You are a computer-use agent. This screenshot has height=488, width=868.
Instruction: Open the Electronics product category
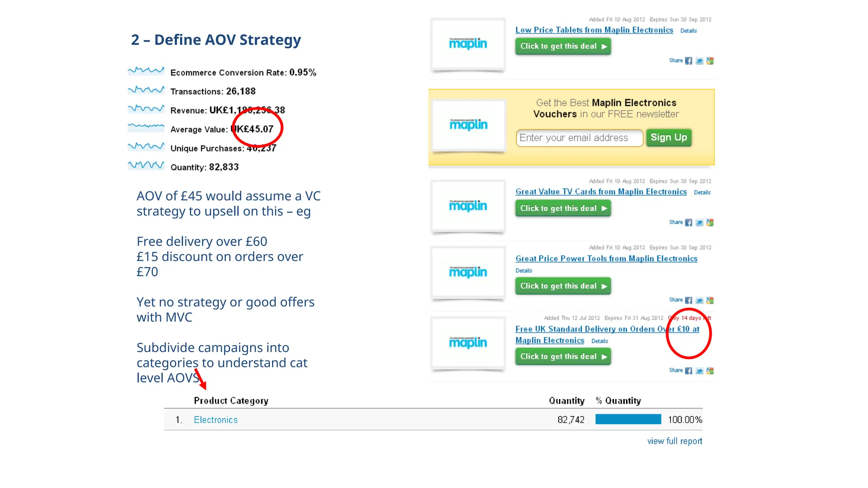[216, 420]
